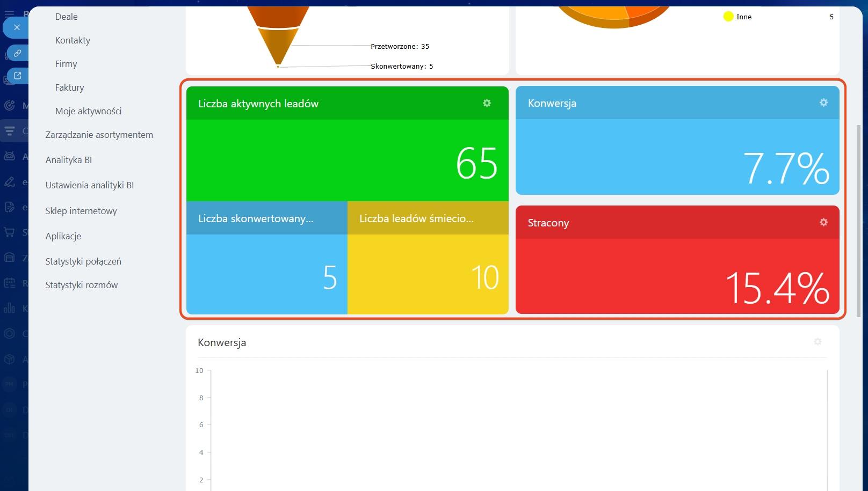Click the faded gear on the Konwersja chart panel
868x491 pixels.
point(818,342)
